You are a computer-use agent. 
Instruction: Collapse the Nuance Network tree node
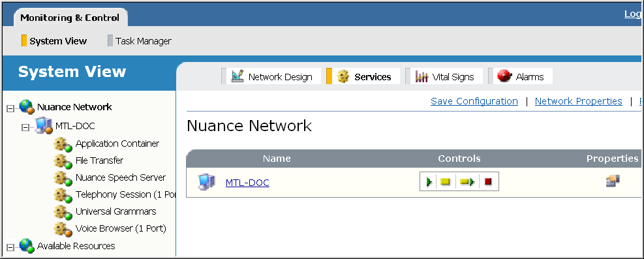click(10, 109)
